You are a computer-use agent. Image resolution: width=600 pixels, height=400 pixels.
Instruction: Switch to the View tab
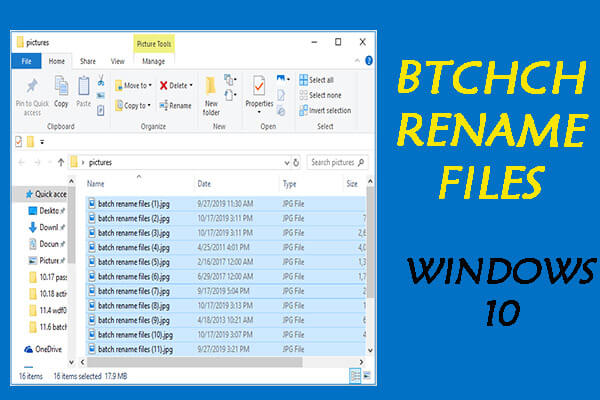coord(117,61)
